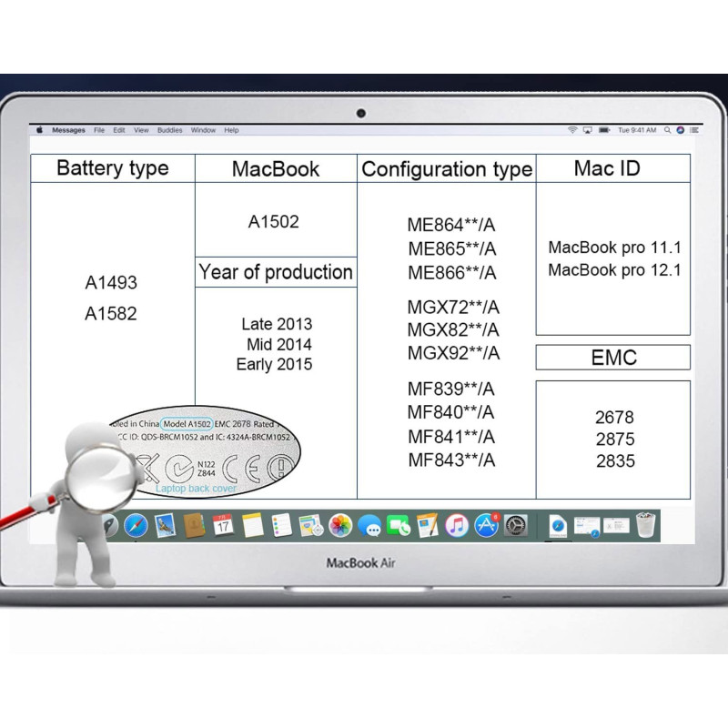Select EMC number 2875
The height and width of the screenshot is (728, 728).
[615, 440]
